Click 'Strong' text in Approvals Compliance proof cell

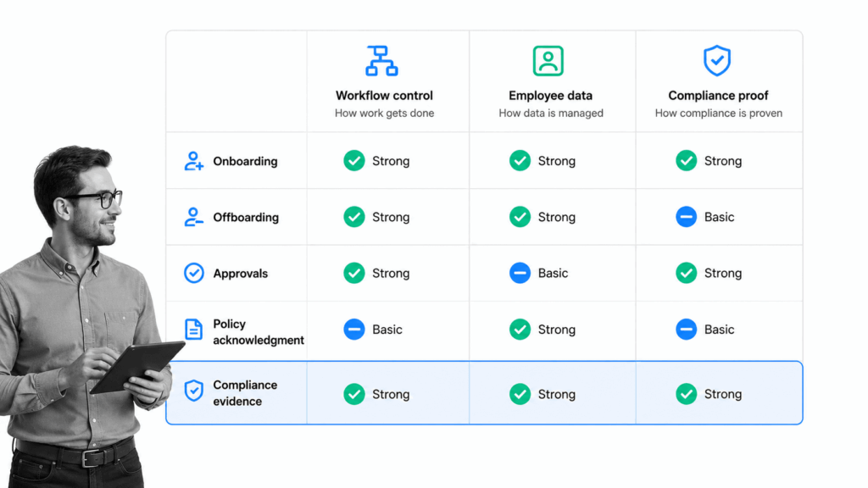[723, 274]
